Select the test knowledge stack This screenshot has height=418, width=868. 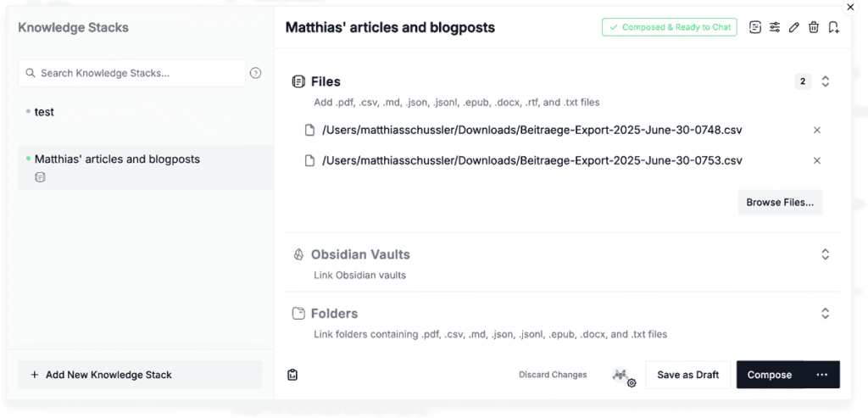(x=44, y=112)
